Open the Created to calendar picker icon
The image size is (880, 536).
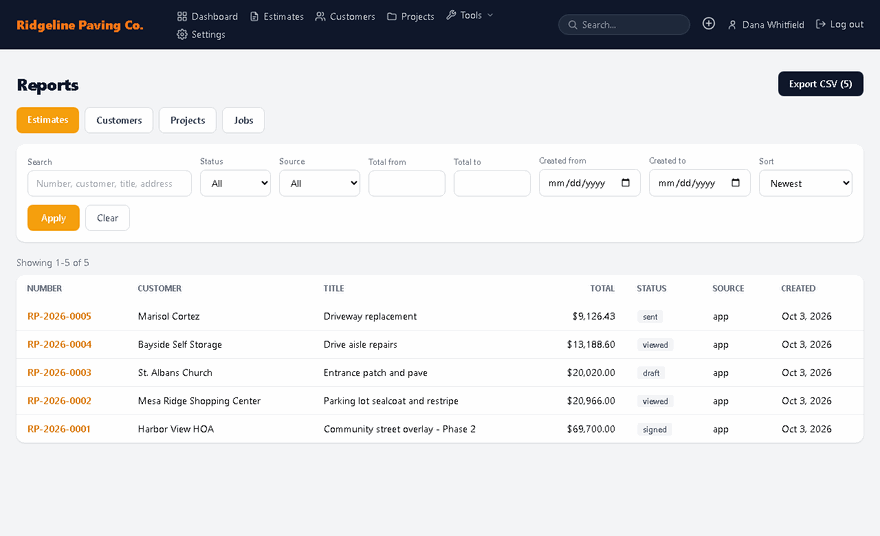736,183
